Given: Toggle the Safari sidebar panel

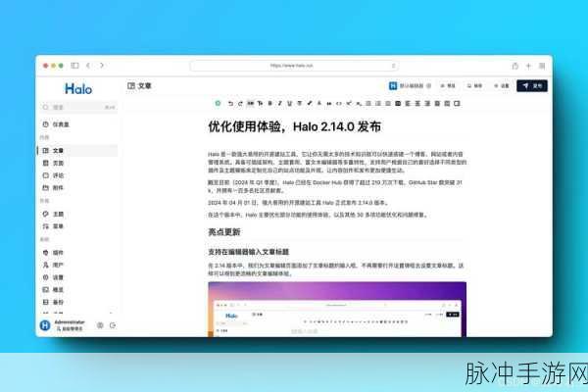Looking at the screenshot, I should pos(75,66).
